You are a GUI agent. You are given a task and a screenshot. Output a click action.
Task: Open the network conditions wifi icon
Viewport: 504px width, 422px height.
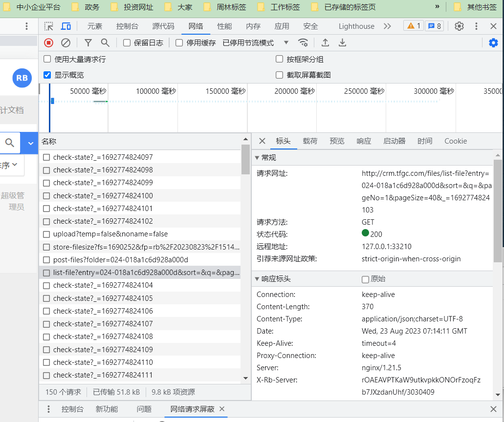(x=303, y=42)
